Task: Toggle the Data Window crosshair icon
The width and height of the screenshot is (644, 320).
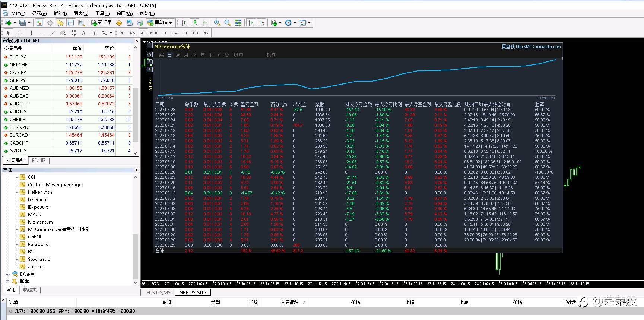Action: [x=50, y=23]
